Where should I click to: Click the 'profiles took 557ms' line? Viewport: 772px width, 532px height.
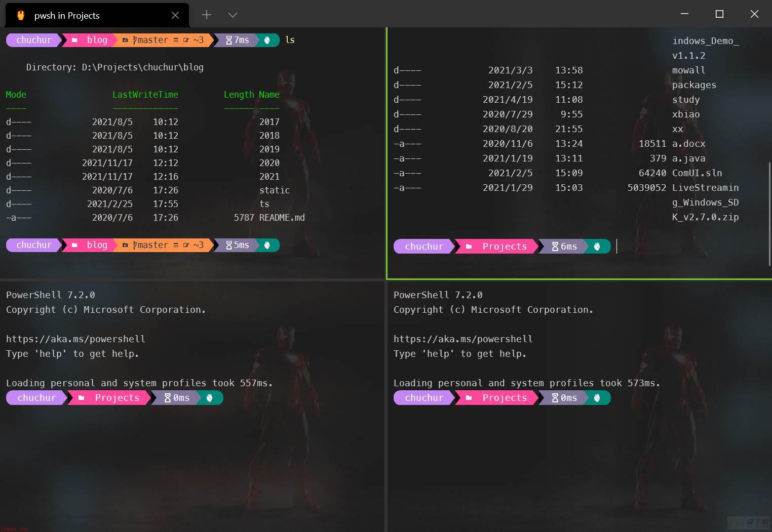[139, 383]
